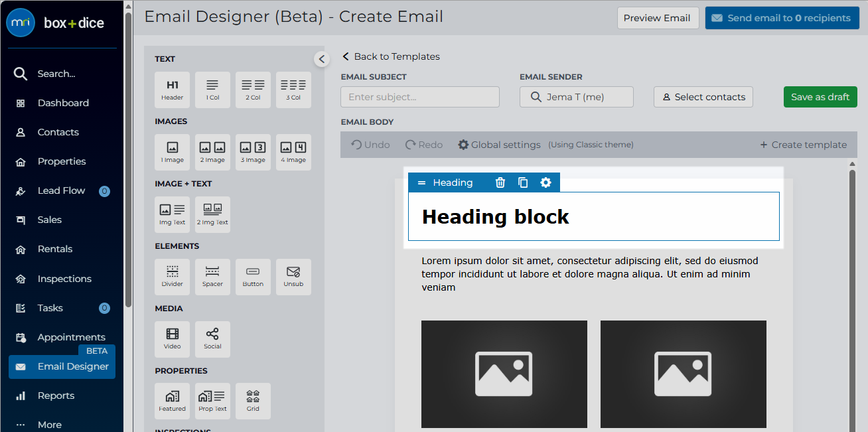Collapse the blocks panel with chevron
The height and width of the screenshot is (432, 868).
322,59
